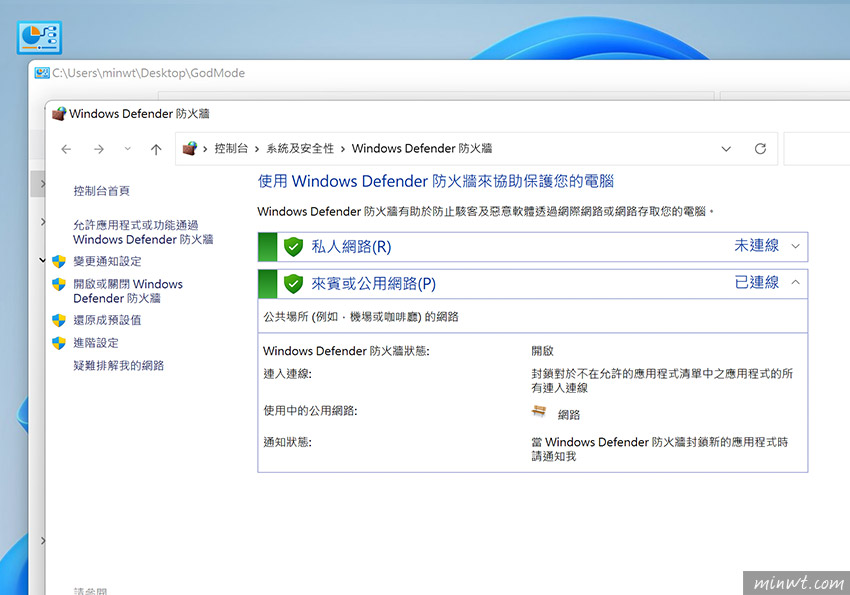Open 疑難排解我的網路 link
Image resolution: width=850 pixels, height=595 pixels.
pos(119,366)
